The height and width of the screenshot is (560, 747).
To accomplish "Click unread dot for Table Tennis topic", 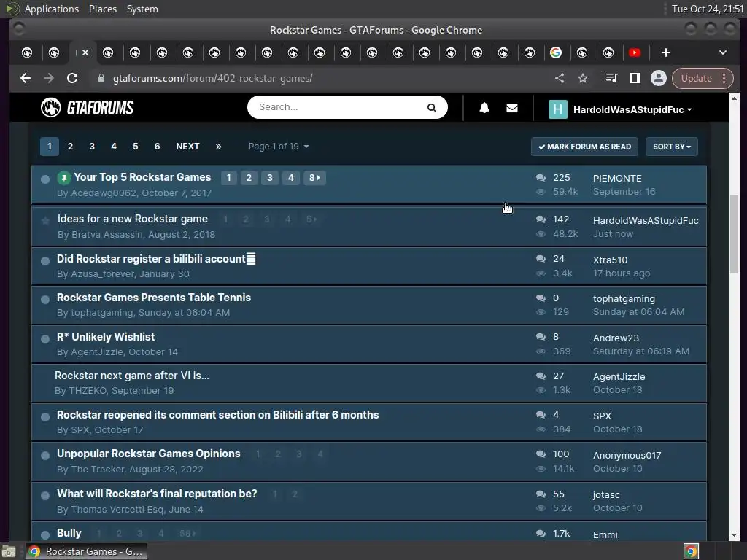I will 45,300.
